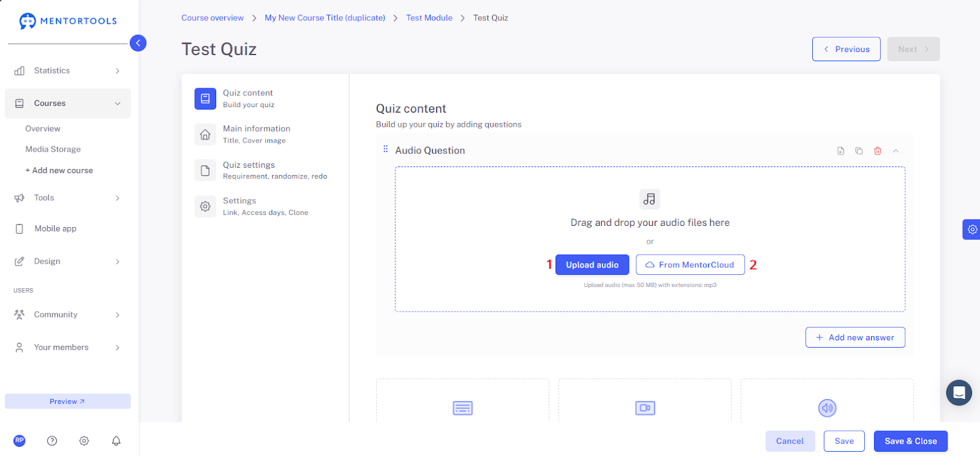Click the Save button

844,441
